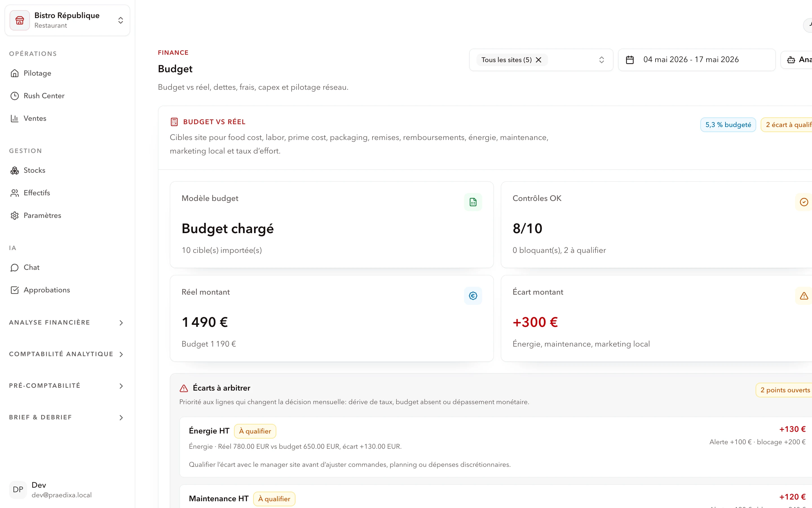Click the 2 points ouverts badge
Image resolution: width=812 pixels, height=508 pixels.
pos(784,390)
